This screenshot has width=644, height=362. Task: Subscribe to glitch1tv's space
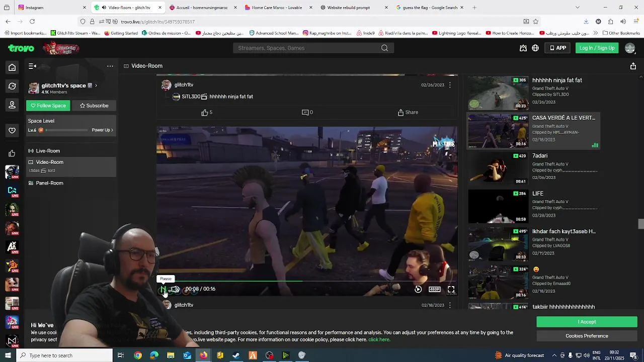(x=94, y=106)
